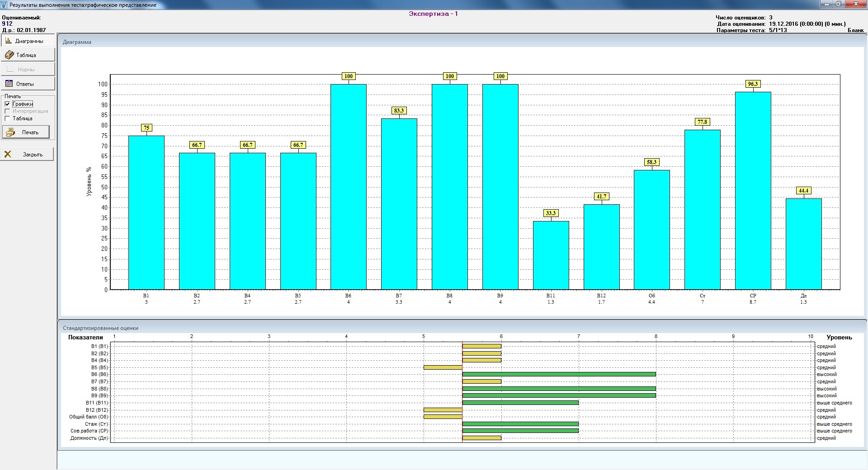Select the 96.3 value label above CP bar

pyautogui.click(x=753, y=84)
